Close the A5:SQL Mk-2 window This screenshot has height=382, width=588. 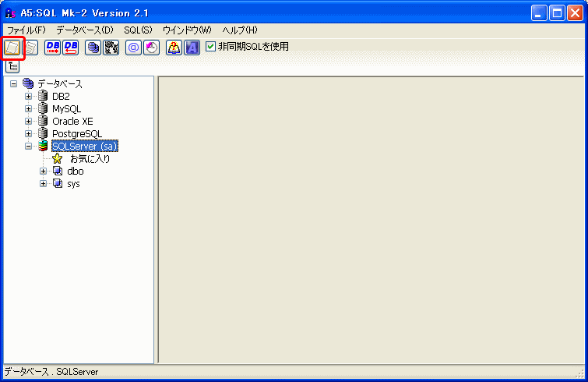pos(575,13)
